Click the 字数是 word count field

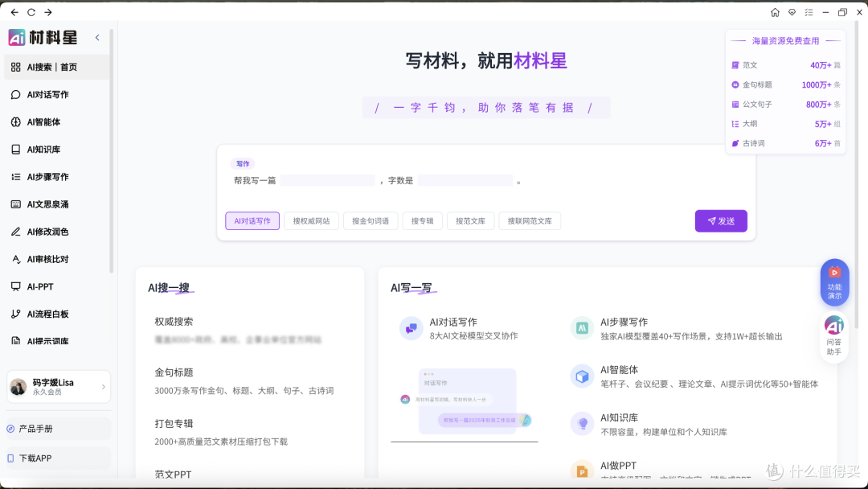coord(465,180)
